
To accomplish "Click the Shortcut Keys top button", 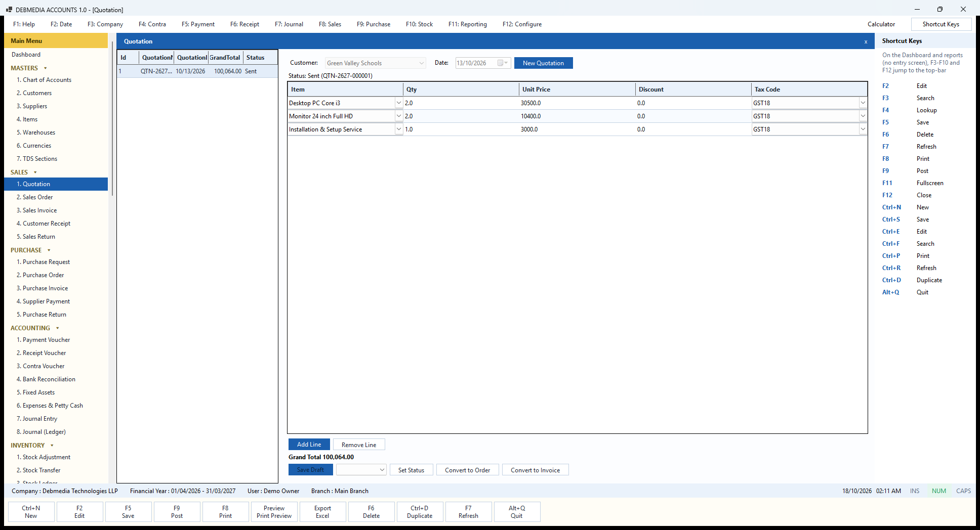I will [x=941, y=24].
